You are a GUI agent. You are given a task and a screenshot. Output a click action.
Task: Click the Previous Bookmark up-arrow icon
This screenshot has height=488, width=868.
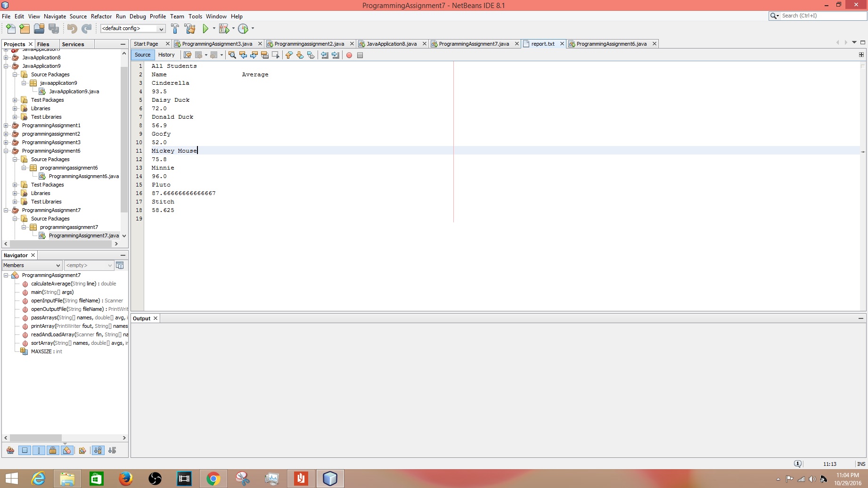coord(289,55)
